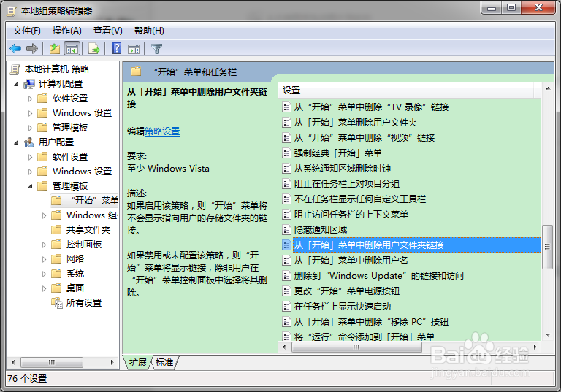Click the settings list scroll-down arrow

click(x=548, y=335)
